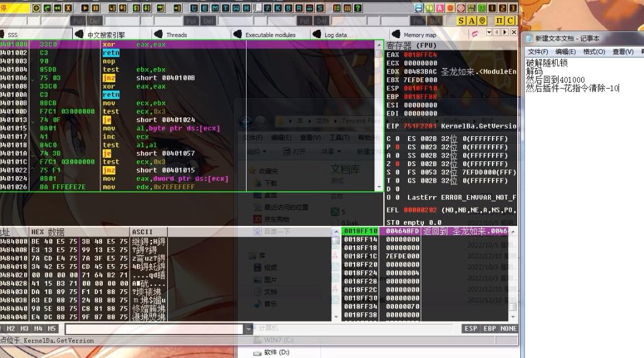The width and height of the screenshot is (644, 358).
Task: Toggle the ESP stack mode button
Action: click(x=471, y=329)
